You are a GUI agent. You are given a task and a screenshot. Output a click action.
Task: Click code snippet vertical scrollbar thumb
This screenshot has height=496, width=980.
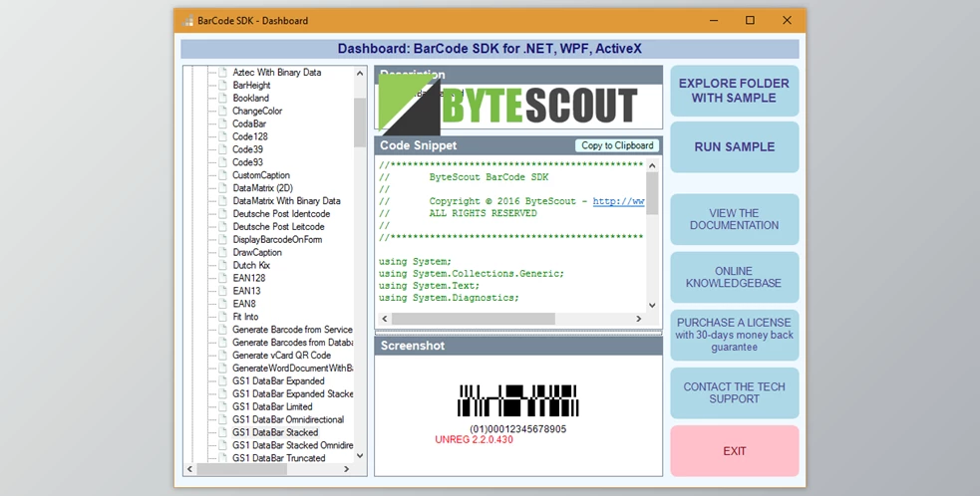652,193
